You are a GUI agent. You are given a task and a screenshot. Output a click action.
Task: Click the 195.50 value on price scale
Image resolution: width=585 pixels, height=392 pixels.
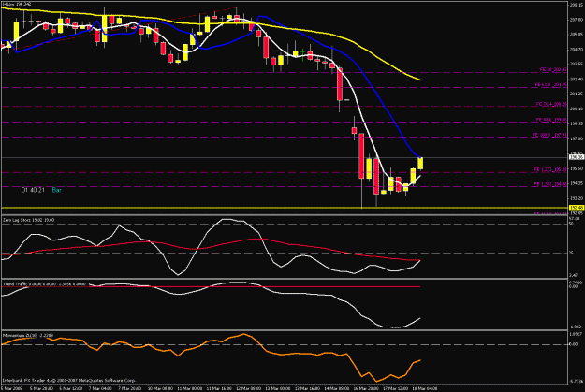[577, 168]
